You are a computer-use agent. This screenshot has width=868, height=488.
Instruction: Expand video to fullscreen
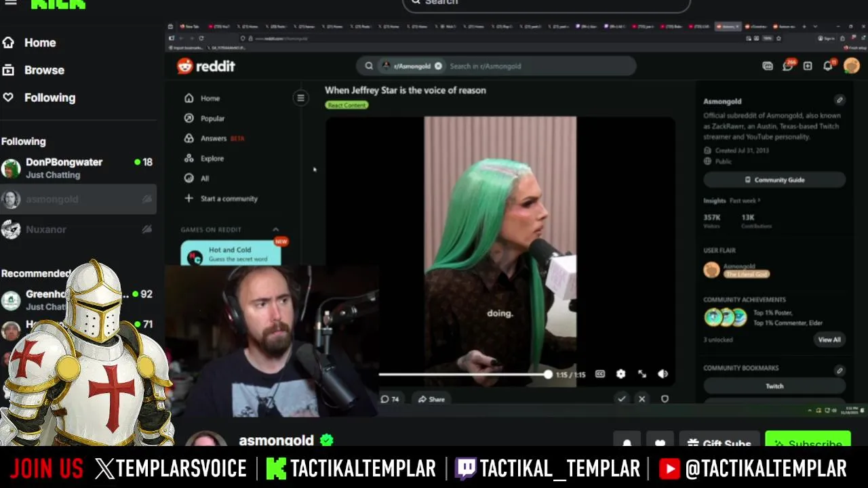[x=642, y=374]
